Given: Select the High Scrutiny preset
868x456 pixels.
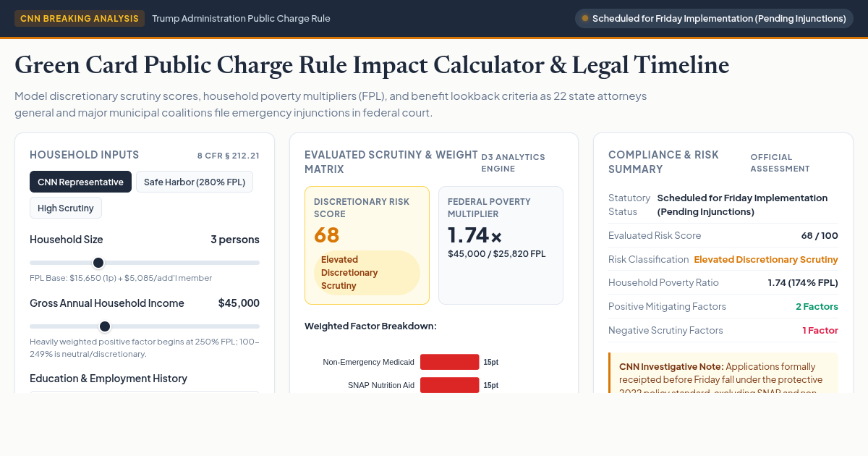Looking at the screenshot, I should pos(66,208).
